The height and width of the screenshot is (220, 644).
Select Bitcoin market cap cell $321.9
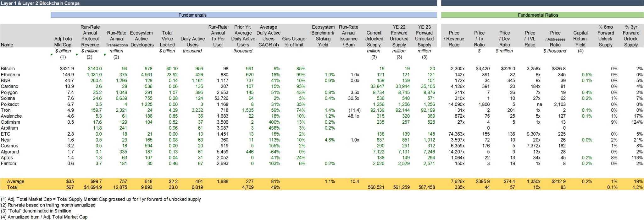tap(67, 69)
